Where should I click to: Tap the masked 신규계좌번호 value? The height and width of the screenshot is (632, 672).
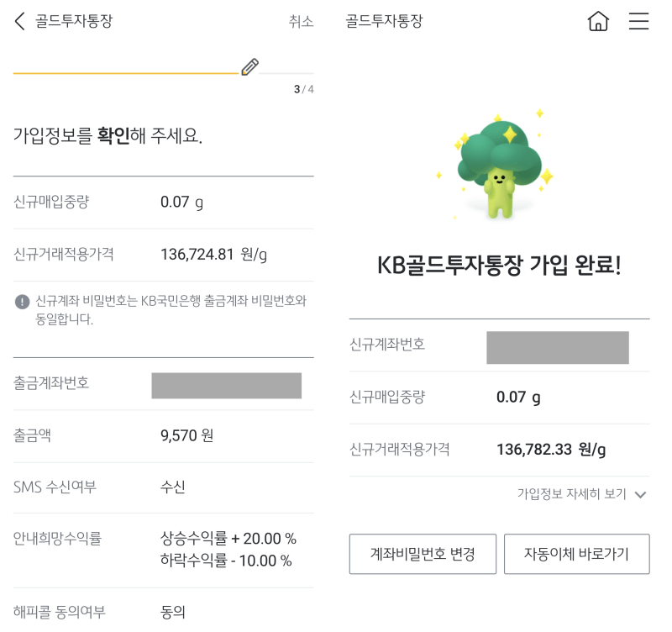558,347
